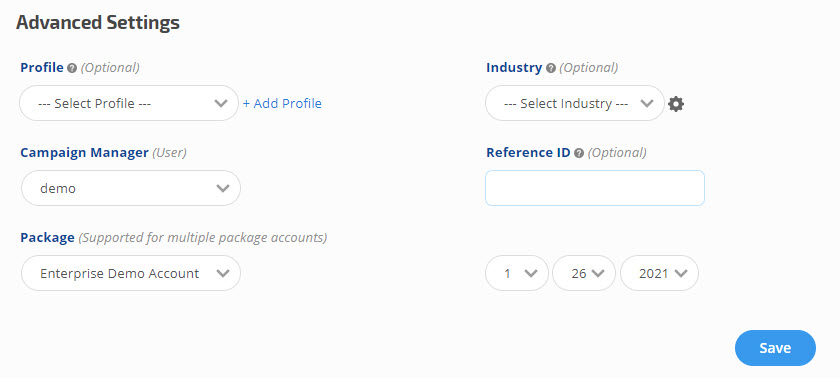Click the + Add Profile link
This screenshot has height=378, width=840.
[x=282, y=103]
